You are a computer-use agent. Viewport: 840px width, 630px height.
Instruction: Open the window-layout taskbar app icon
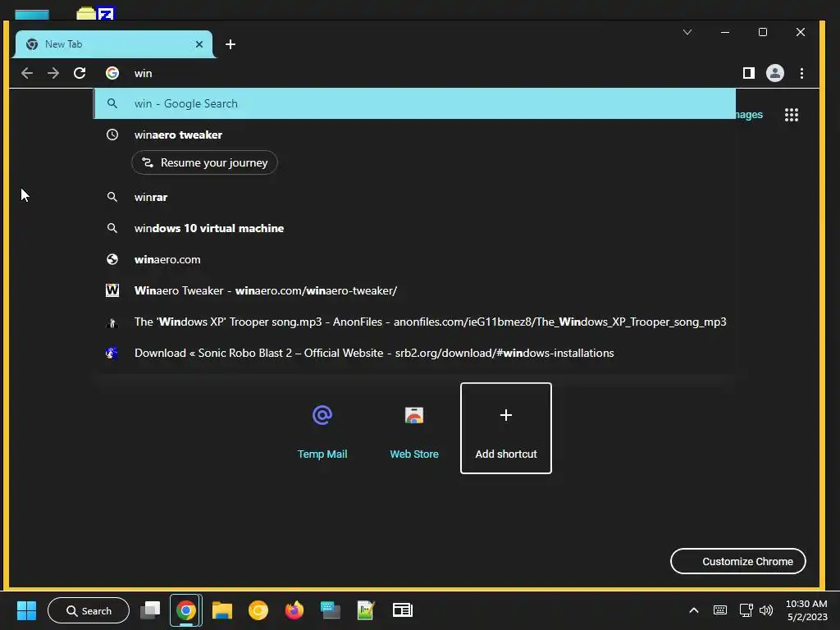[x=402, y=610]
